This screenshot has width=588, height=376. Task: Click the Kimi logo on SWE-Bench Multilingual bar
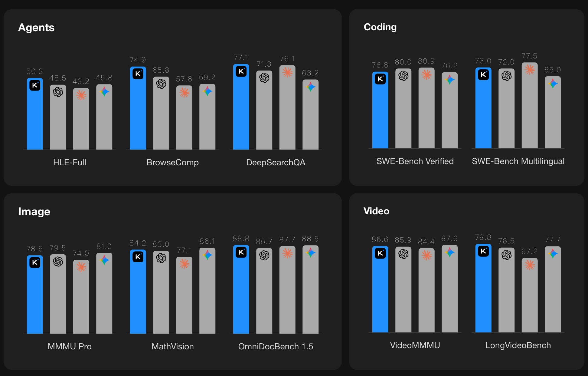(483, 74)
